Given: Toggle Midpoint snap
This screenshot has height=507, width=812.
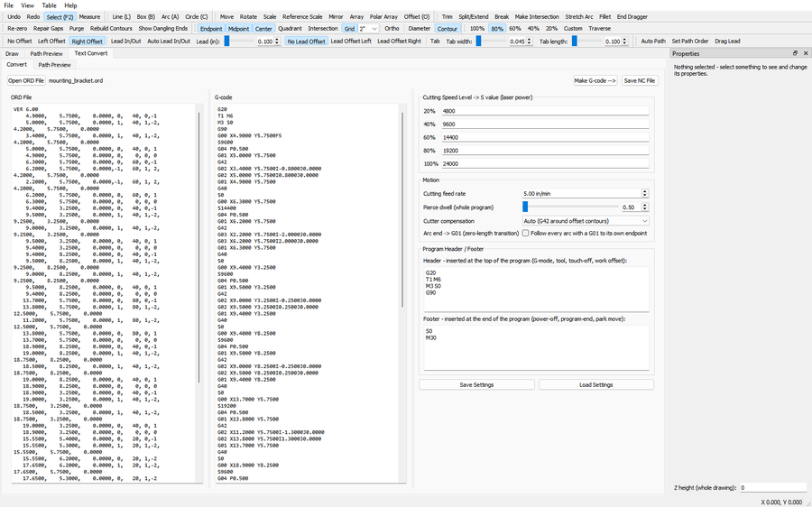Looking at the screenshot, I should 239,29.
